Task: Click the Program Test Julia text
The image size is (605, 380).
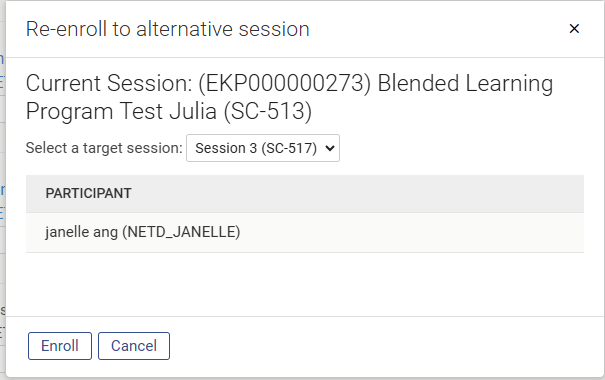Action: pyautogui.click(x=121, y=111)
